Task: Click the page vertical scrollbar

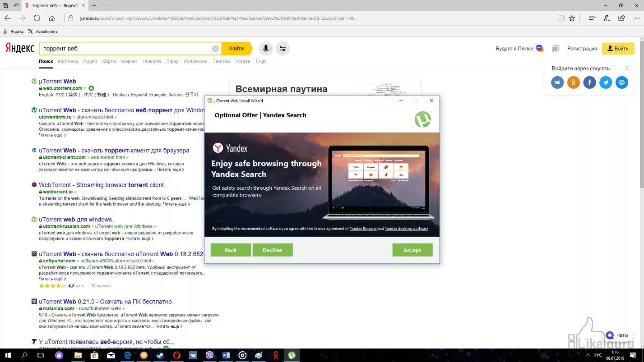Action: pyautogui.click(x=642, y=192)
